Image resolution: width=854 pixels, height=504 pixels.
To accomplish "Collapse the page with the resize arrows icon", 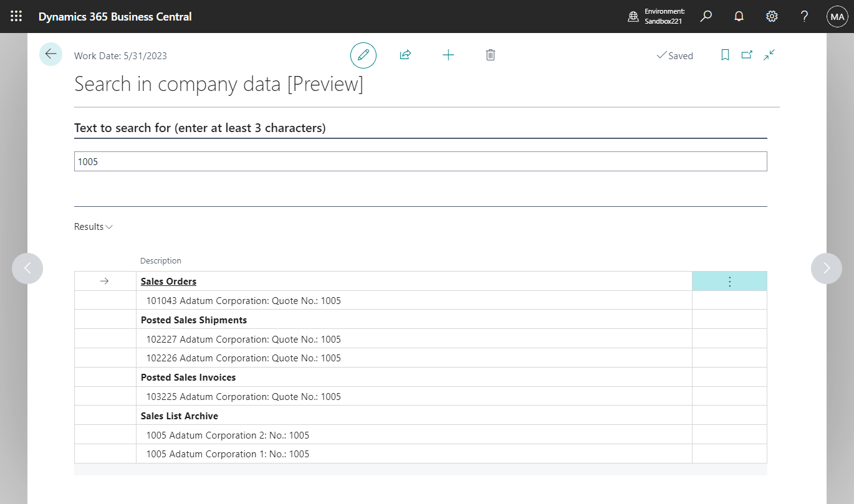I will tap(769, 55).
